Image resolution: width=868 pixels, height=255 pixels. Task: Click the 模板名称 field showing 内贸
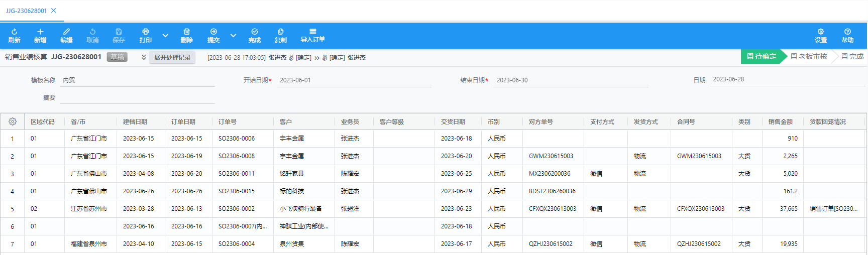138,80
